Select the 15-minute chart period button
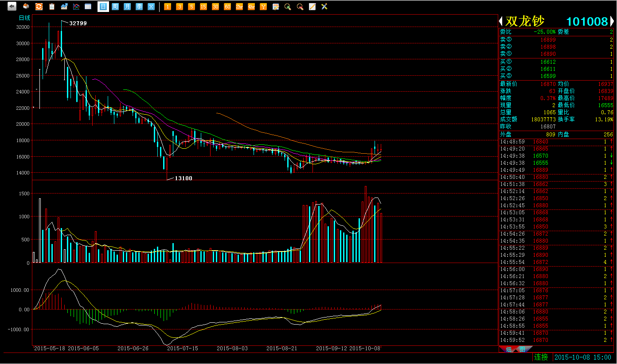Screen dimensions: 617x364 (x=203, y=7)
